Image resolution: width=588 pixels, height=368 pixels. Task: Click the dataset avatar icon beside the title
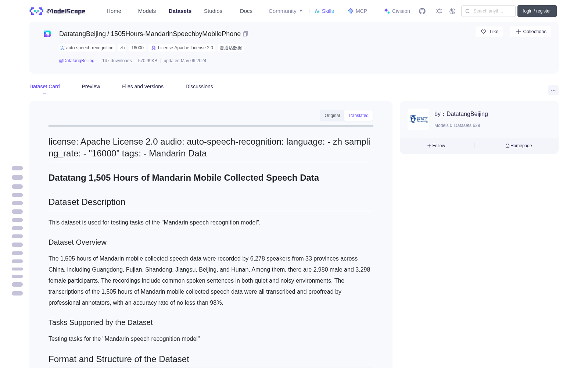[x=47, y=34]
